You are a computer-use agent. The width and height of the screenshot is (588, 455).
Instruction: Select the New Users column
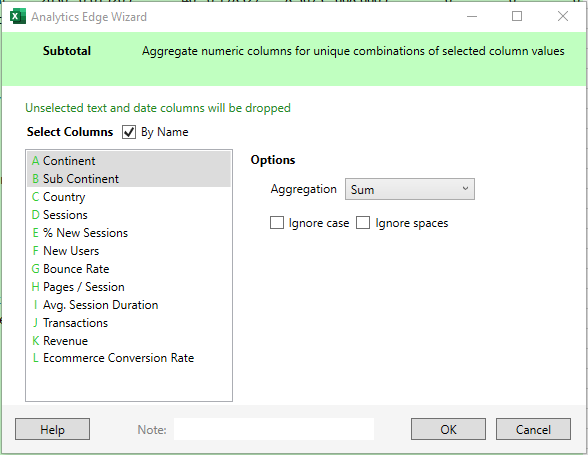coord(129,251)
